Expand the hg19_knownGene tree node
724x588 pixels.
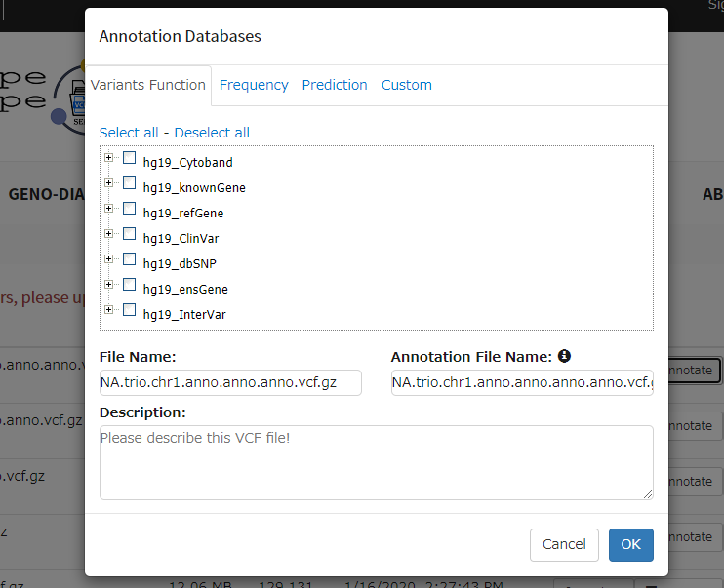point(109,183)
